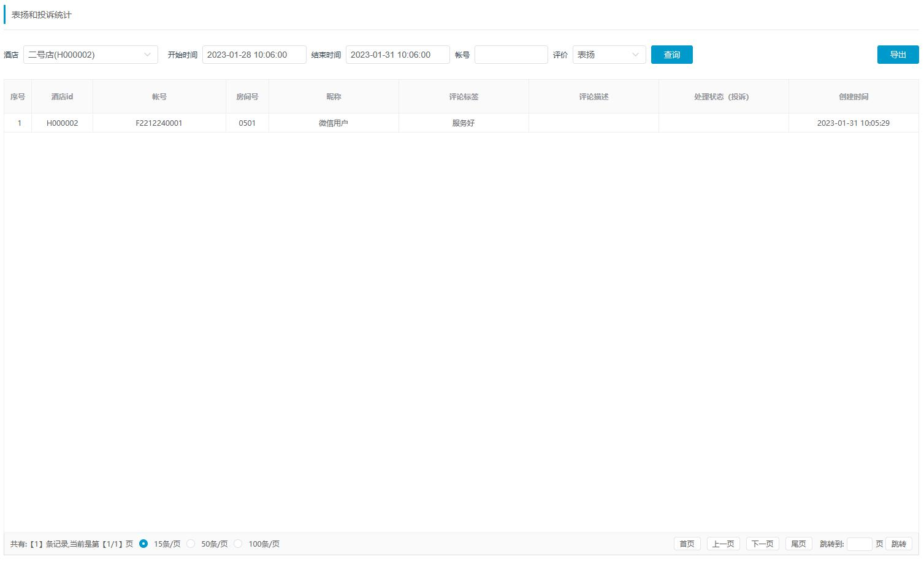
Task: Click the 跳转到 page number field
Action: pos(859,544)
